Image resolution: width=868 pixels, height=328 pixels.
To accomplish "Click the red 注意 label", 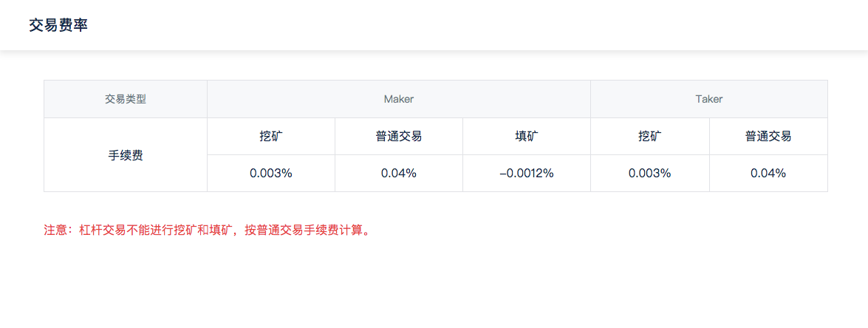I will click(56, 230).
